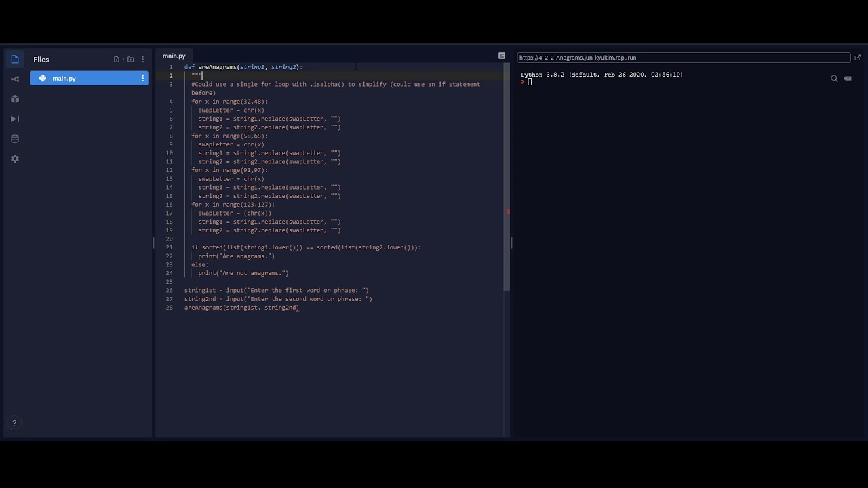This screenshot has width=868, height=488.
Task: Click the Help question mark icon
Action: pos(14,424)
